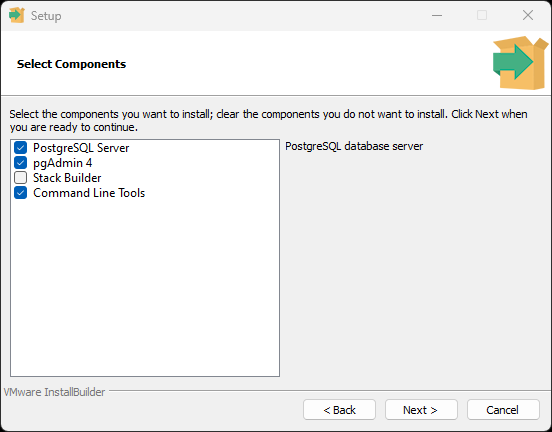Highlight the pgAdmin 4 component name

[63, 163]
